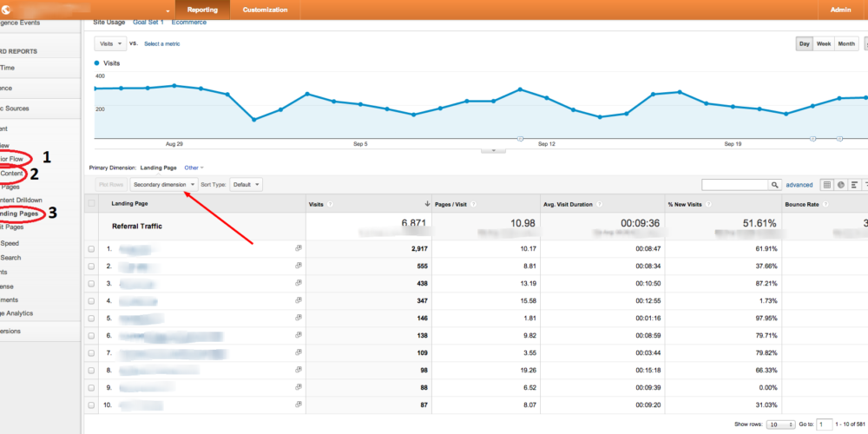868x434 pixels.
Task: Click the advanced filter link
Action: [x=799, y=185]
